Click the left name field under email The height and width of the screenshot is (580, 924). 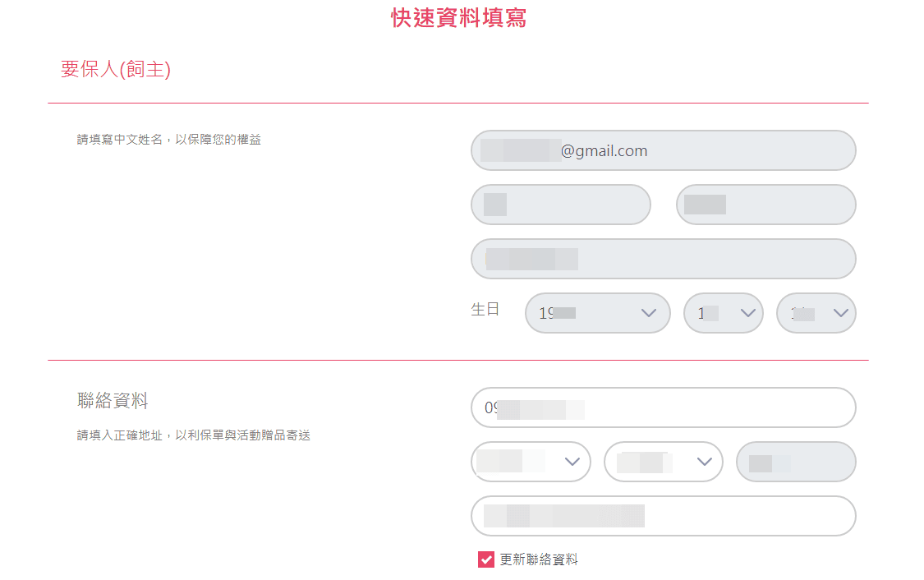pyautogui.click(x=560, y=205)
